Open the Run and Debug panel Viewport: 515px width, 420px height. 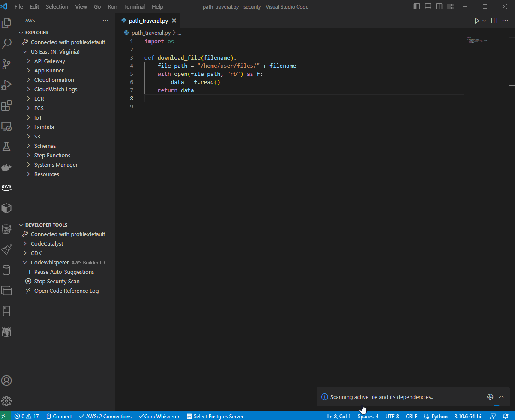click(6, 84)
